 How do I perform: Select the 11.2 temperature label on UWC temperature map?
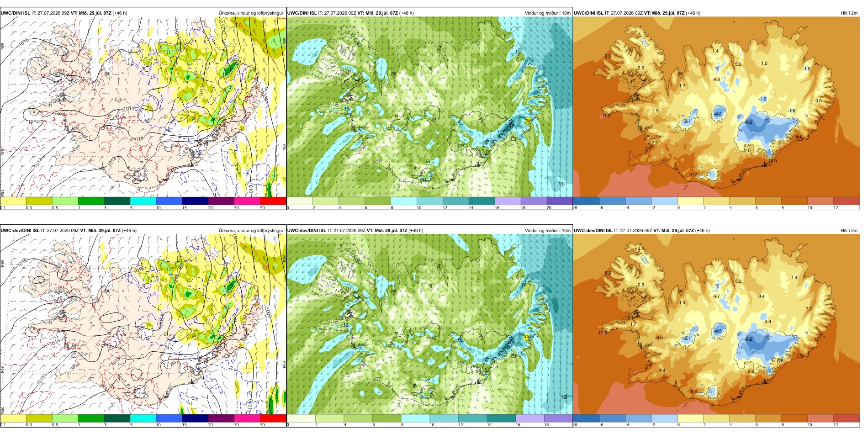(x=606, y=116)
